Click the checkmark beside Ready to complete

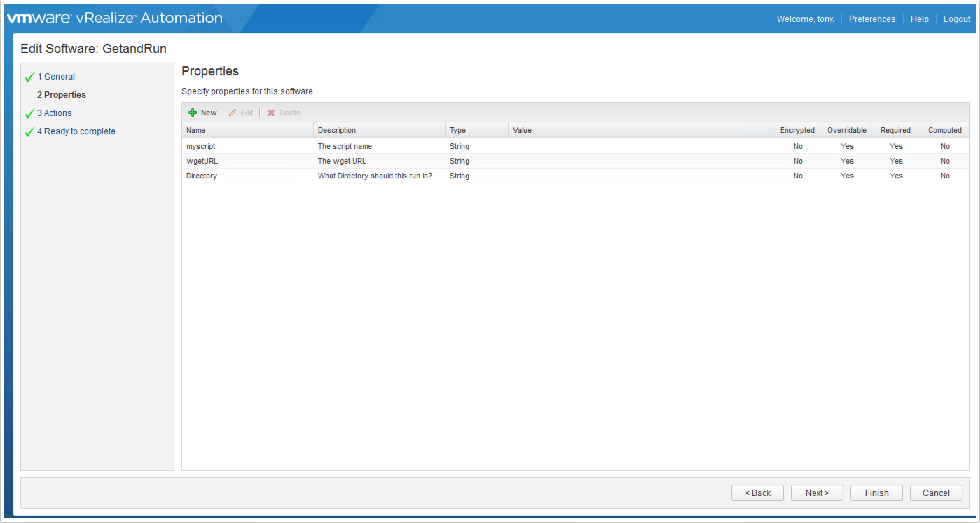(x=30, y=132)
